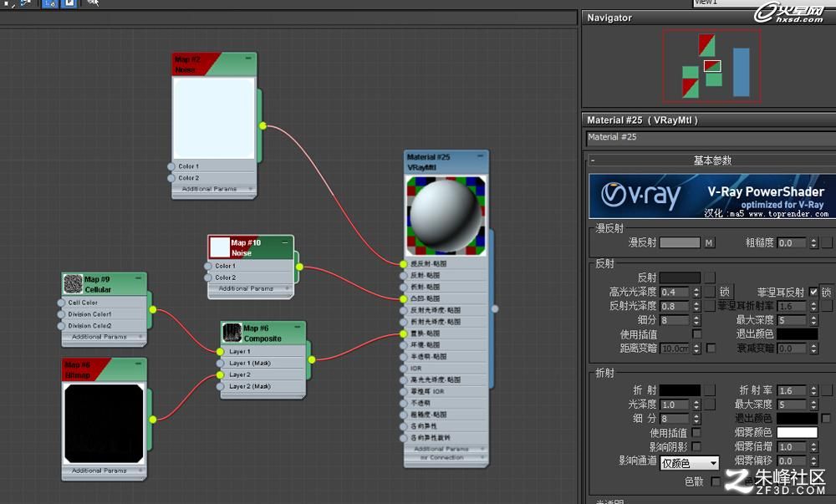
Task: Adjust the 粗糙度 spinner arrows
Action: coord(813,243)
